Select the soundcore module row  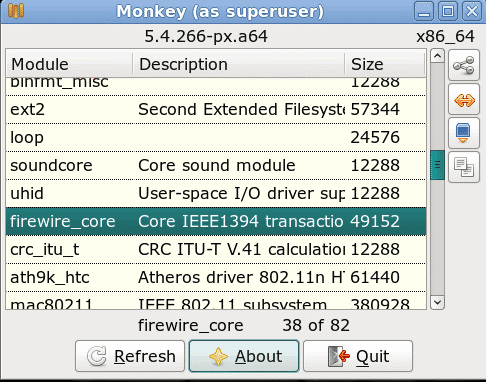point(216,165)
